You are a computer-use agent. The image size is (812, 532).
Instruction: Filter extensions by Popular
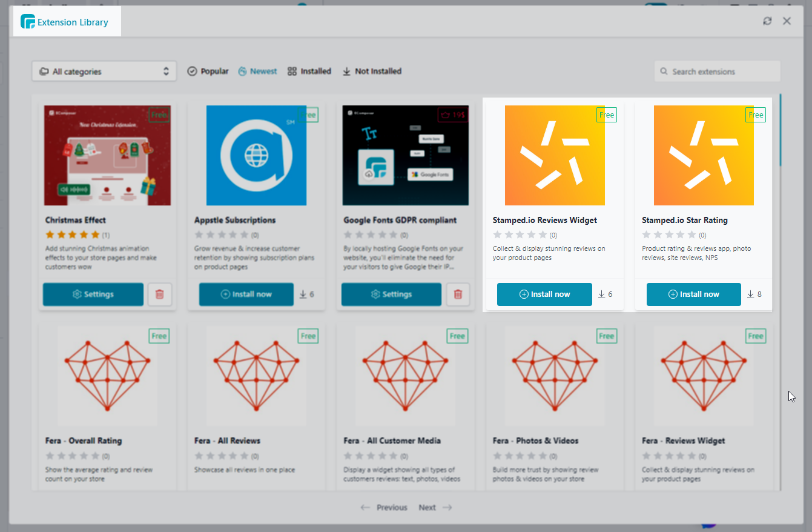tap(208, 71)
